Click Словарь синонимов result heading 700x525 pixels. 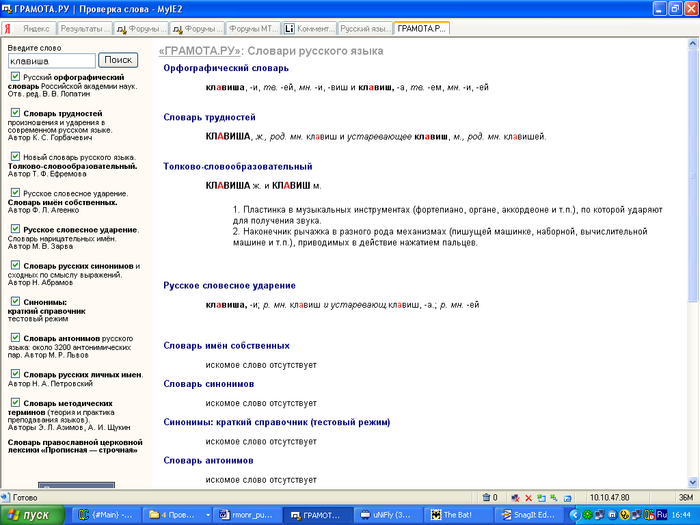[x=208, y=384]
